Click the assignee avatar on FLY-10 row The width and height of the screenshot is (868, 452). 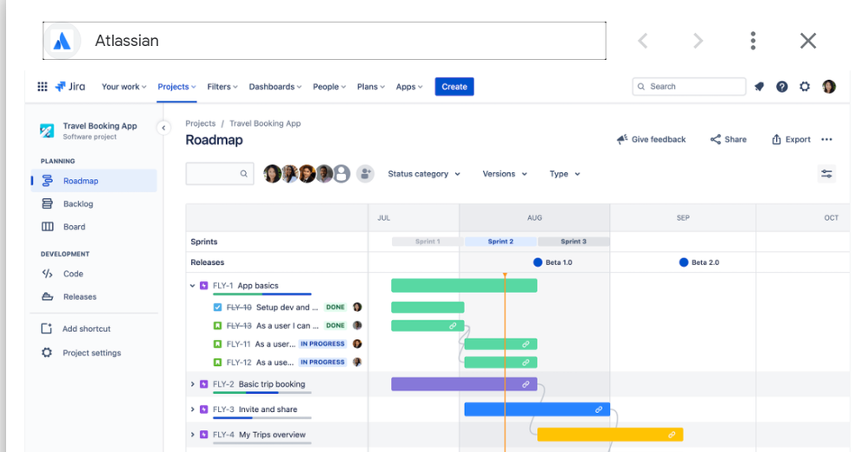tap(358, 307)
